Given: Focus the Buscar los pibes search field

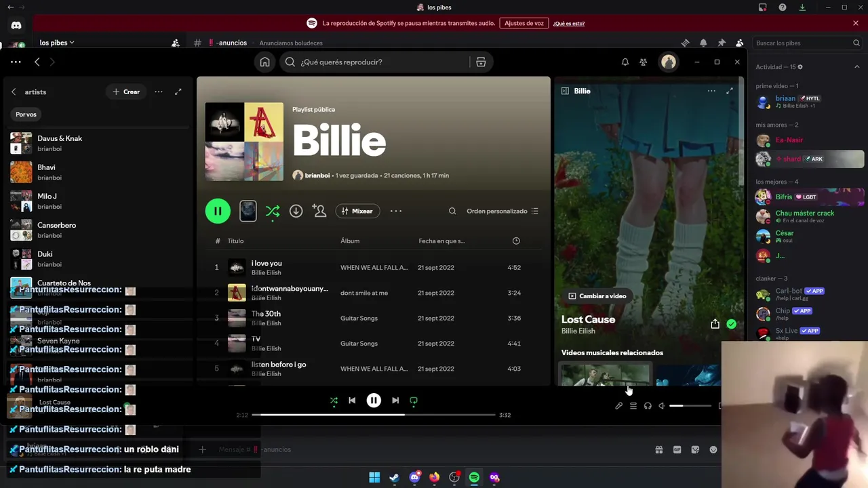Looking at the screenshot, I should click(x=807, y=43).
